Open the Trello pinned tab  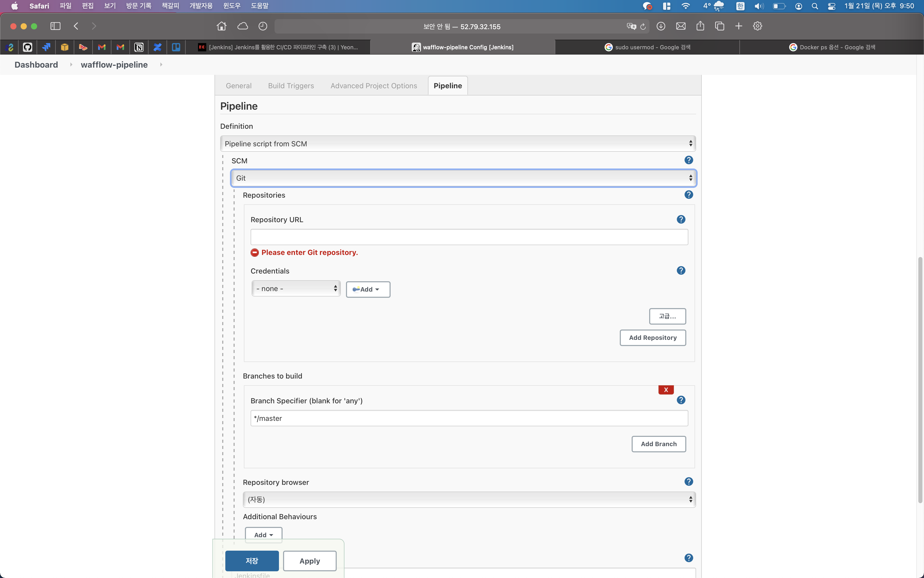176,47
